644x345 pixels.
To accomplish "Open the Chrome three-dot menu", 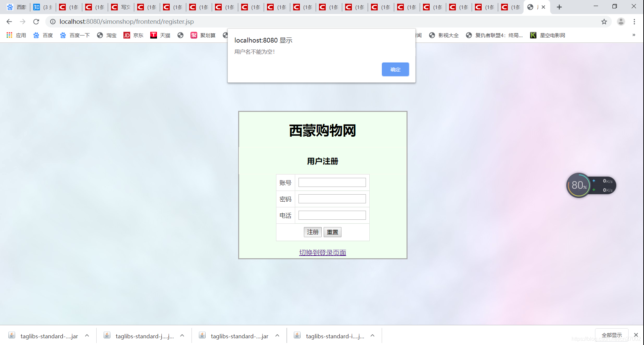I will [x=634, y=22].
